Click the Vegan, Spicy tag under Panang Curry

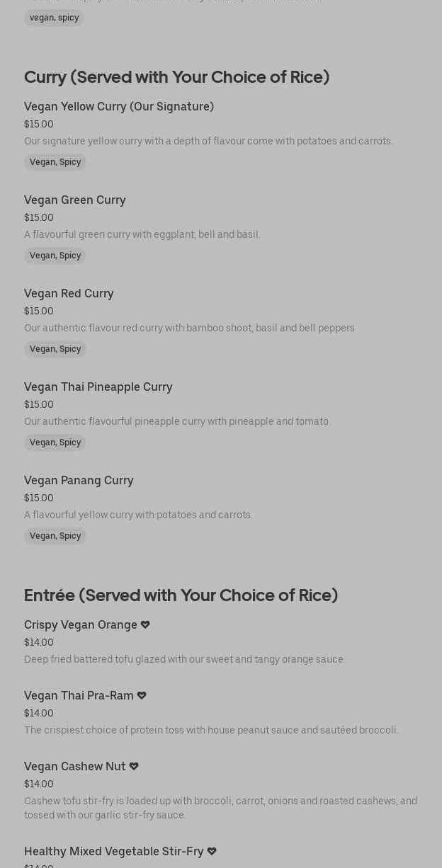coord(55,536)
